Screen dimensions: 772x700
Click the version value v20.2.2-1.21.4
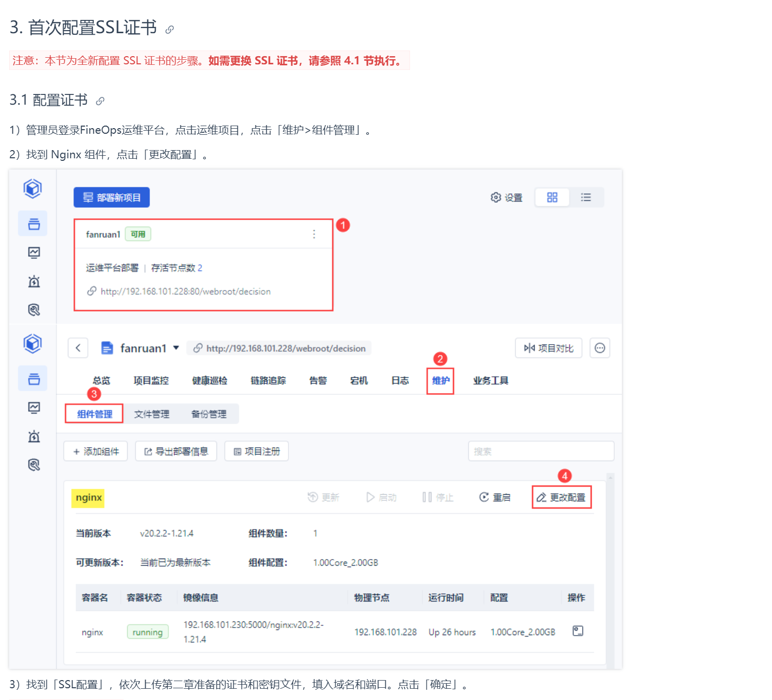coord(167,534)
